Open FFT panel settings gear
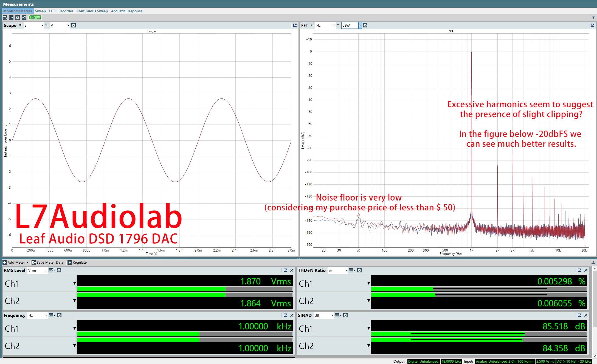This screenshot has width=597, height=364. (x=365, y=25)
